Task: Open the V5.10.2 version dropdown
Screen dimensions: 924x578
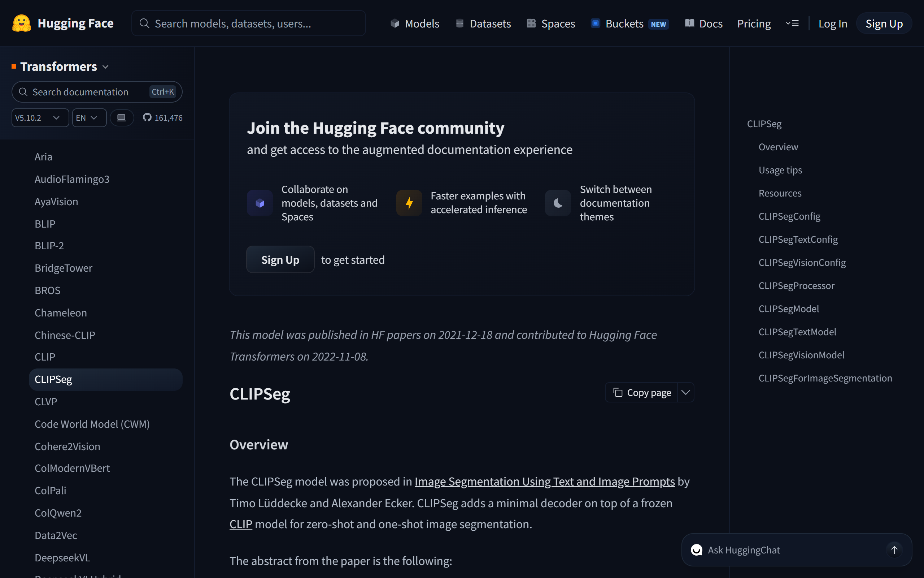Action: pyautogui.click(x=40, y=118)
